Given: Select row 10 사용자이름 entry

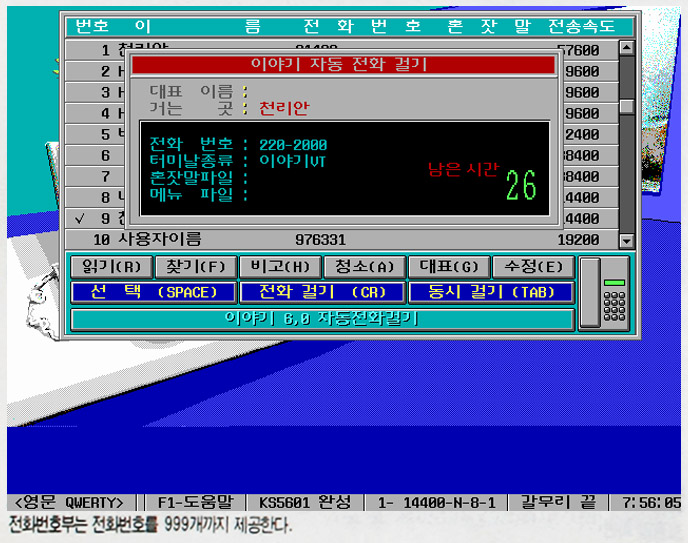Looking at the screenshot, I should [x=342, y=239].
